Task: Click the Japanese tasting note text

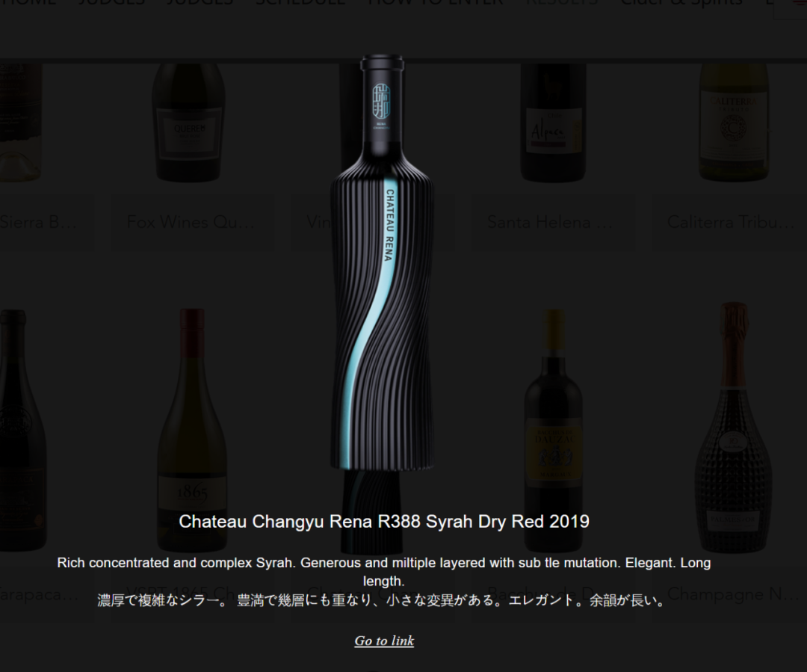Action: coord(382,600)
